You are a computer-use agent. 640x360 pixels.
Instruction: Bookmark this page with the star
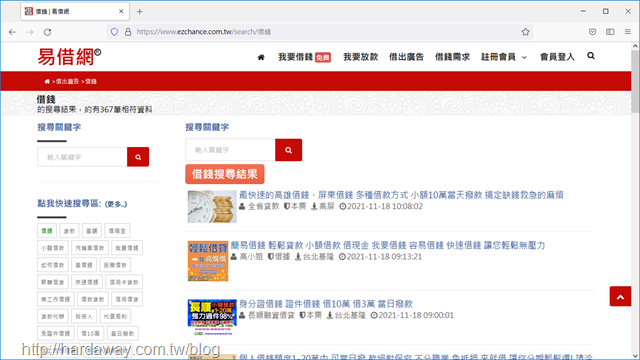[525, 32]
